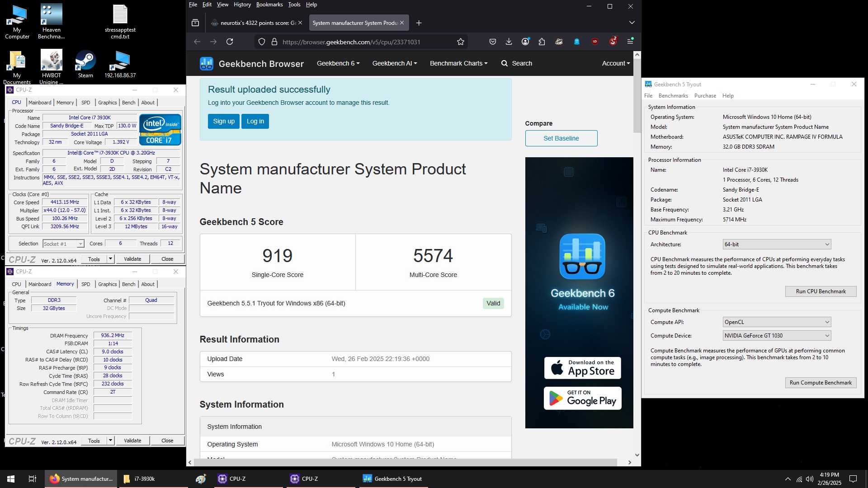Open the Firefox downloads panel
The height and width of the screenshot is (488, 868).
pyautogui.click(x=509, y=42)
